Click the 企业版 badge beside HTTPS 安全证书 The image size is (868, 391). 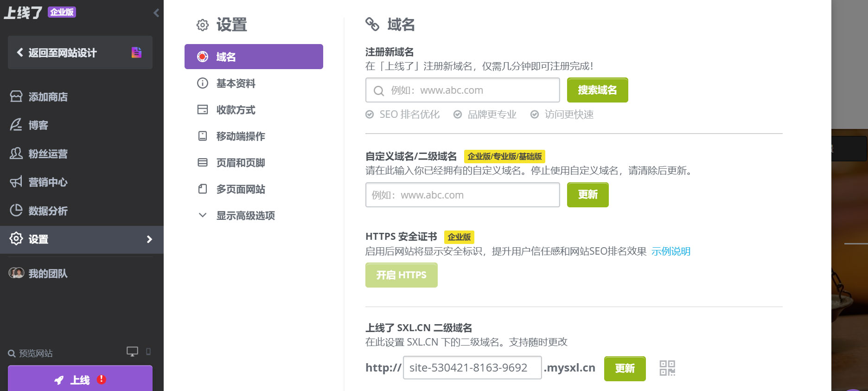pyautogui.click(x=459, y=237)
